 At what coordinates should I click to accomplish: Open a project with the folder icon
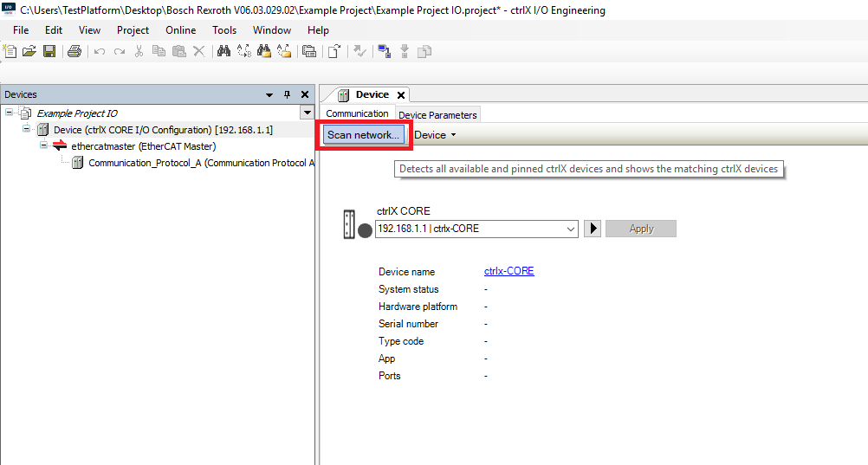(29, 52)
